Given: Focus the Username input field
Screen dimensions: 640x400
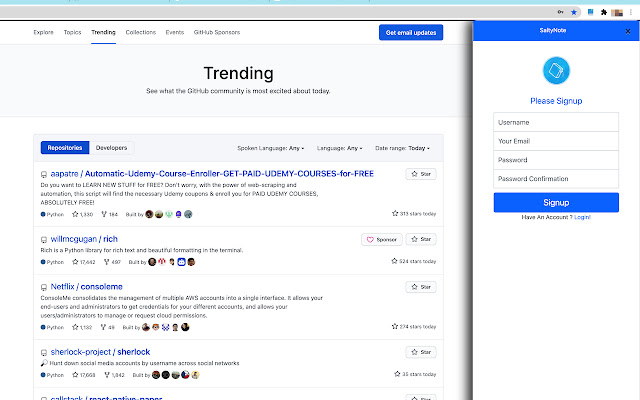Looking at the screenshot, I should point(555,122).
